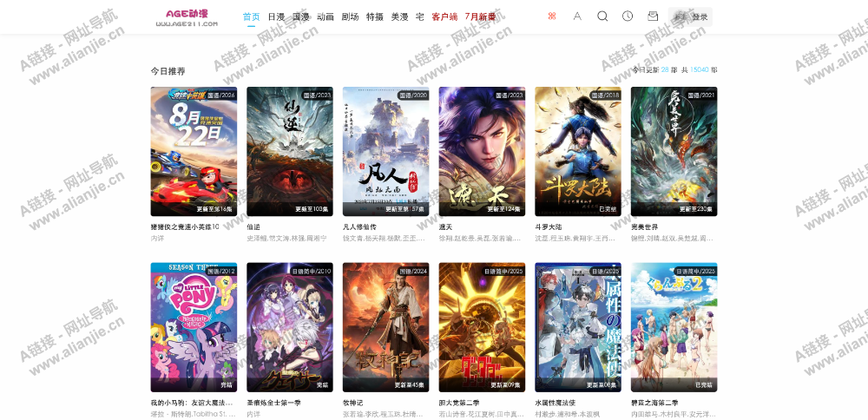
Task: Open the 牧神记 poster thumbnail
Action: point(386,327)
